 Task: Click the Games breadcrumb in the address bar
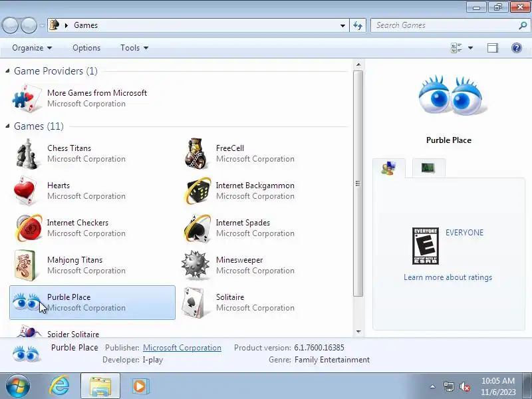pos(86,25)
